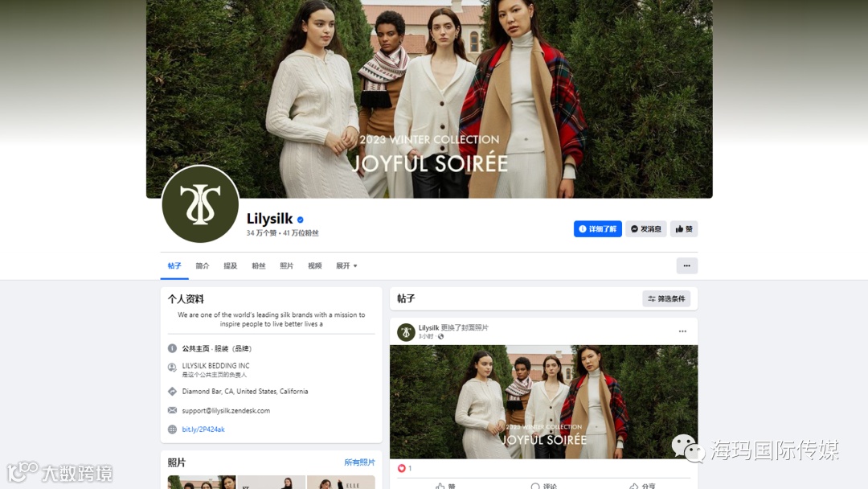The height and width of the screenshot is (489, 868).
Task: Expand the 展开 dropdown tab
Action: pyautogui.click(x=346, y=266)
